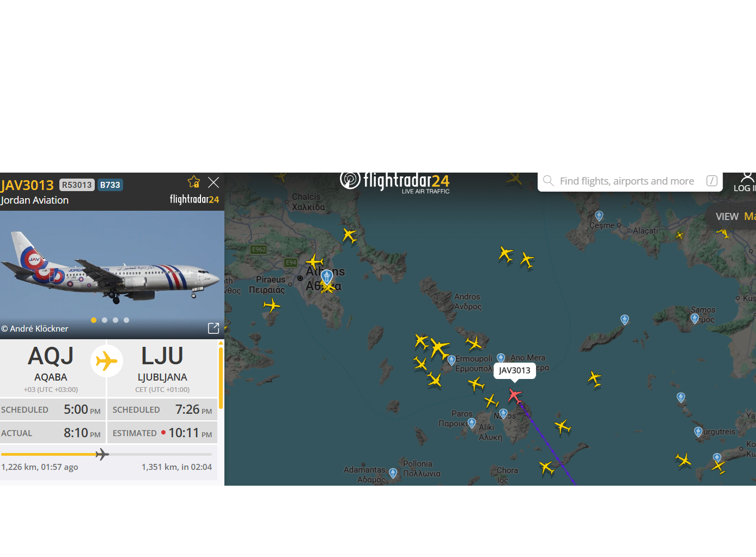Screen dimensions: 756x557
Task: Select the Athens airport pin marker
Action: click(x=326, y=276)
